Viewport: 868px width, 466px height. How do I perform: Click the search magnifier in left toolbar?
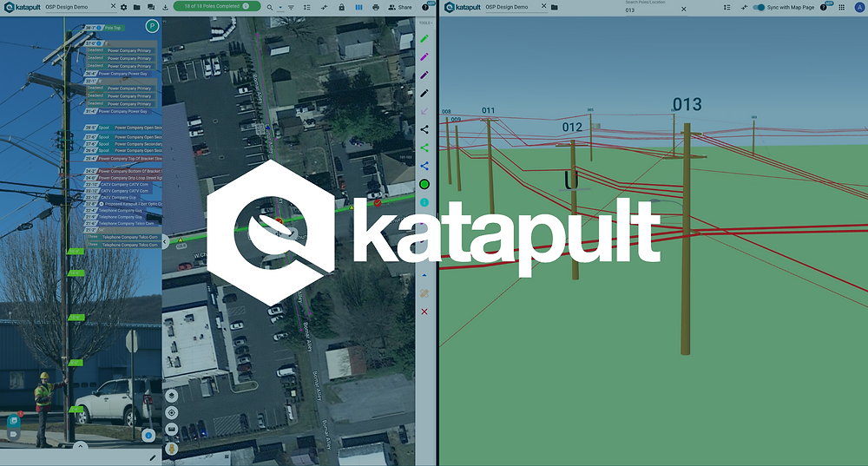(x=270, y=7)
